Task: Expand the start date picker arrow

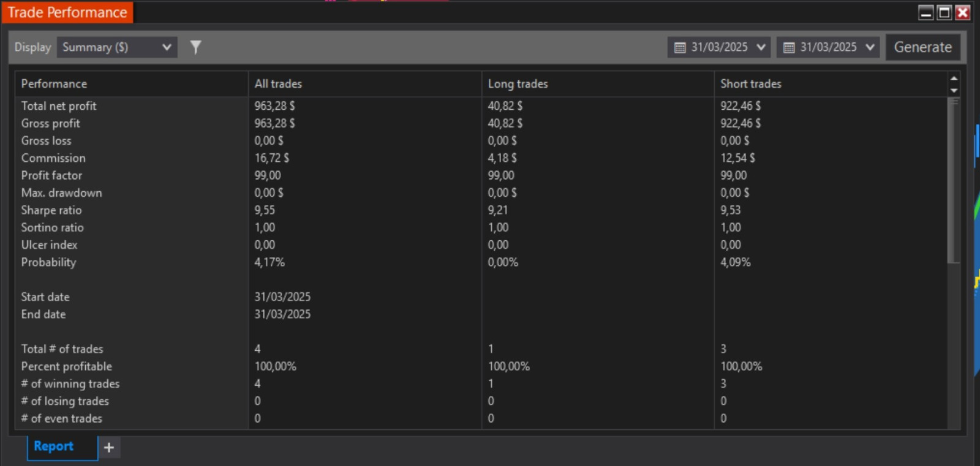Action: tap(761, 47)
